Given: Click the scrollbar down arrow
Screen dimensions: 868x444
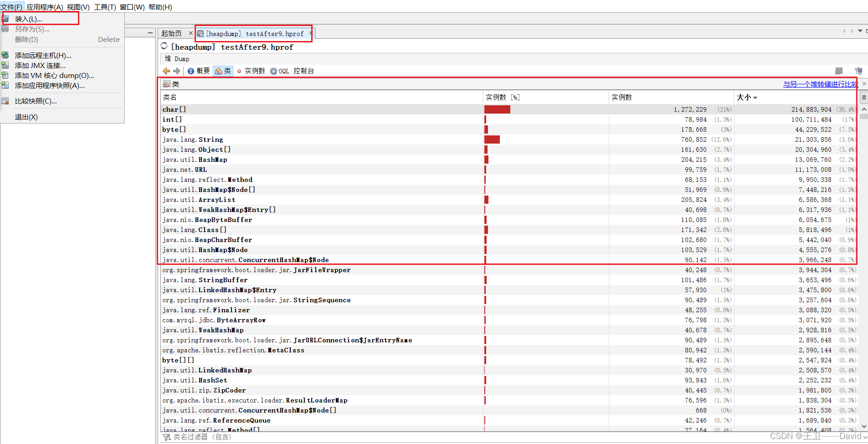Looking at the screenshot, I should (x=864, y=427).
